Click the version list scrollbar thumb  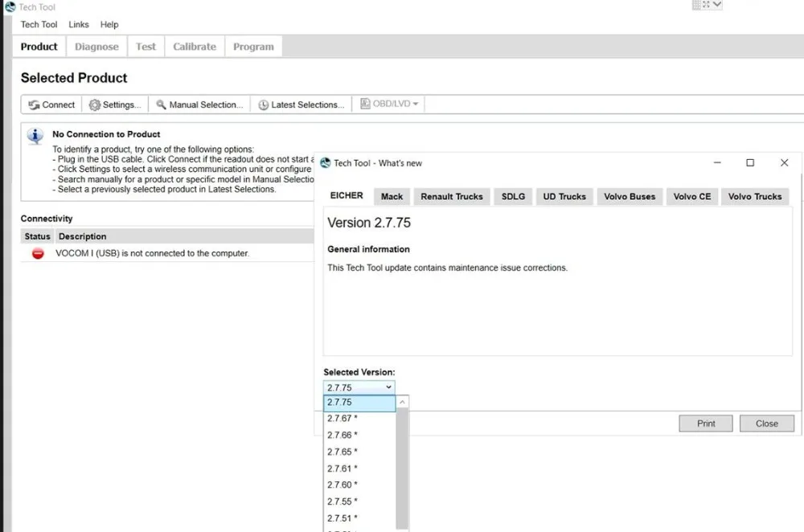pyautogui.click(x=403, y=469)
